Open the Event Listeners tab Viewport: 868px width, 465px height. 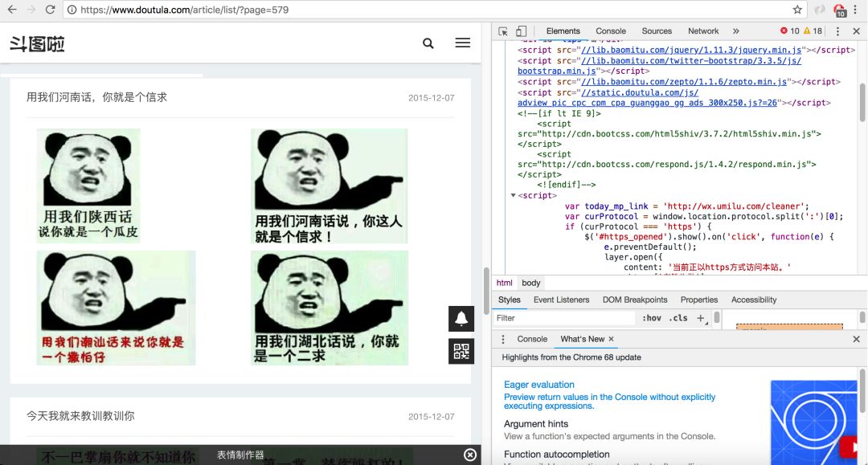point(561,300)
